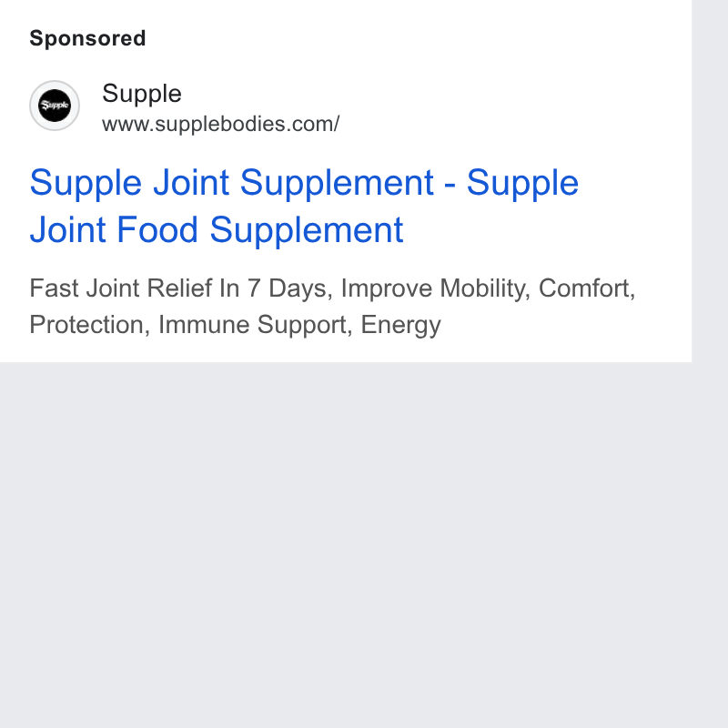Click the Sponsored label
Screen dimensions: 728x728
[87, 38]
